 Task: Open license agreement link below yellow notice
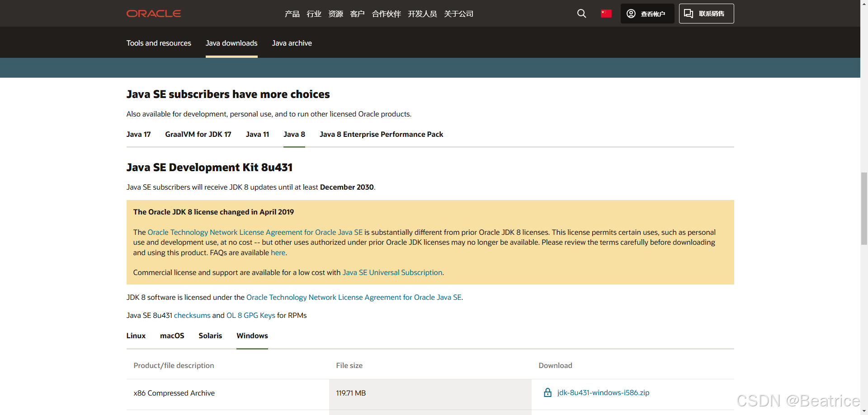coord(354,297)
